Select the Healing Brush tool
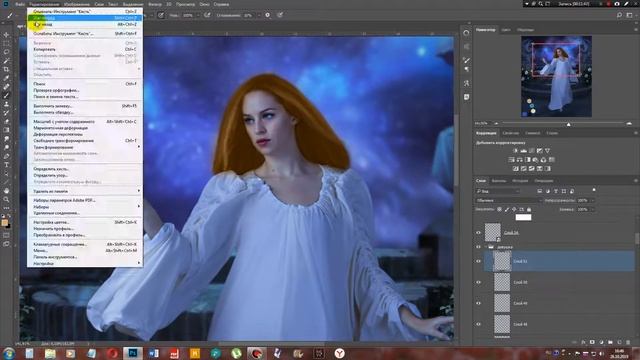Screen dimensions: 640x360 7,87
